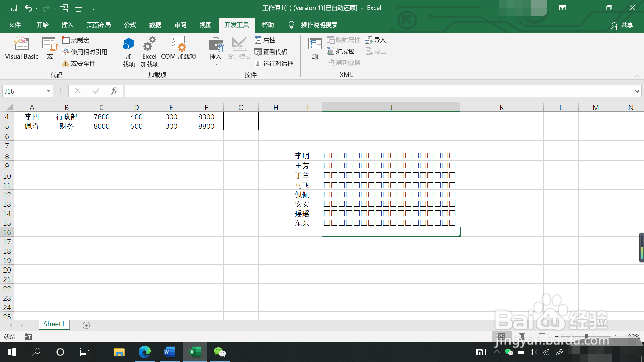Check the first box in the 东东 row
This screenshot has height=362, width=644.
point(327,223)
